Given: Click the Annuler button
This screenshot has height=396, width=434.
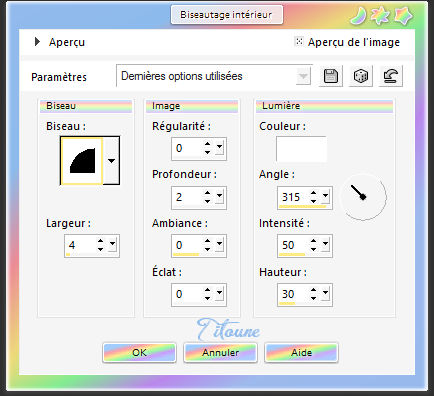Looking at the screenshot, I should tap(220, 353).
